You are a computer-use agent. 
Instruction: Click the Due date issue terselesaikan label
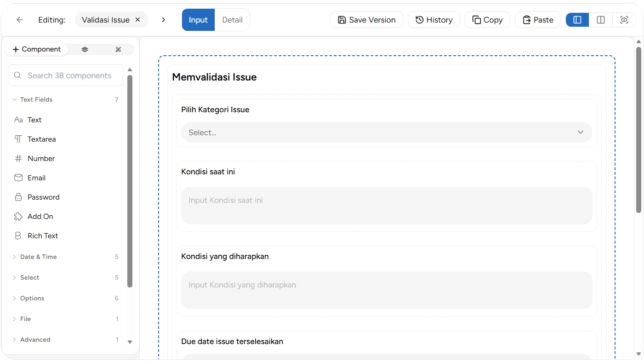pos(232,341)
